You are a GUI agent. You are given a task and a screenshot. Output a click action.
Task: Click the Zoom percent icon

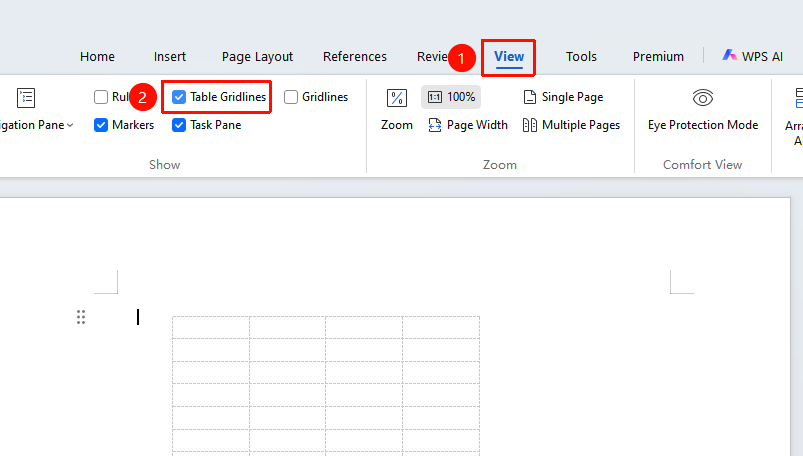click(x=397, y=98)
